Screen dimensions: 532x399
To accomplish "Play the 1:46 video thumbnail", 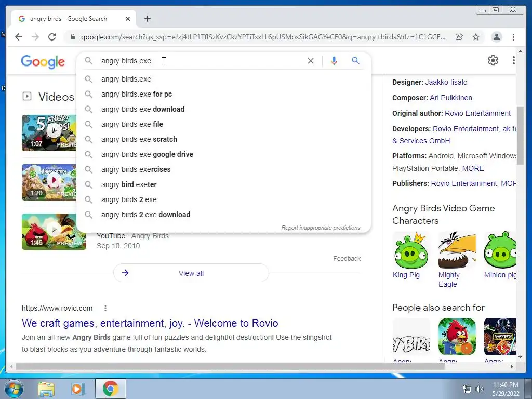I will [x=54, y=231].
